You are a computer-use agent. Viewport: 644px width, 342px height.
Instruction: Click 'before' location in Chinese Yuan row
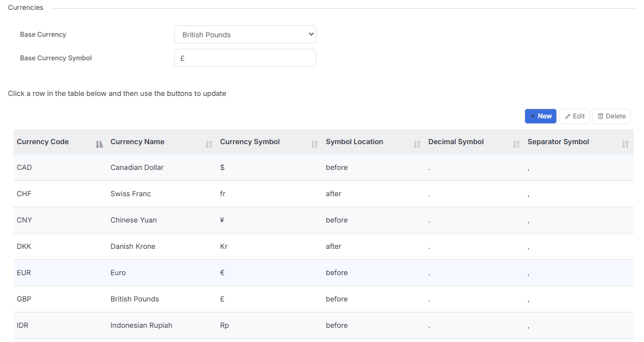click(337, 220)
